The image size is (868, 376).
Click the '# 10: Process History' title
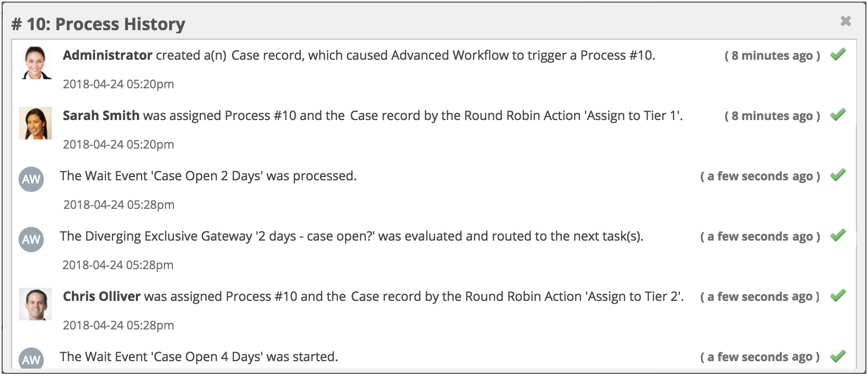98,24
